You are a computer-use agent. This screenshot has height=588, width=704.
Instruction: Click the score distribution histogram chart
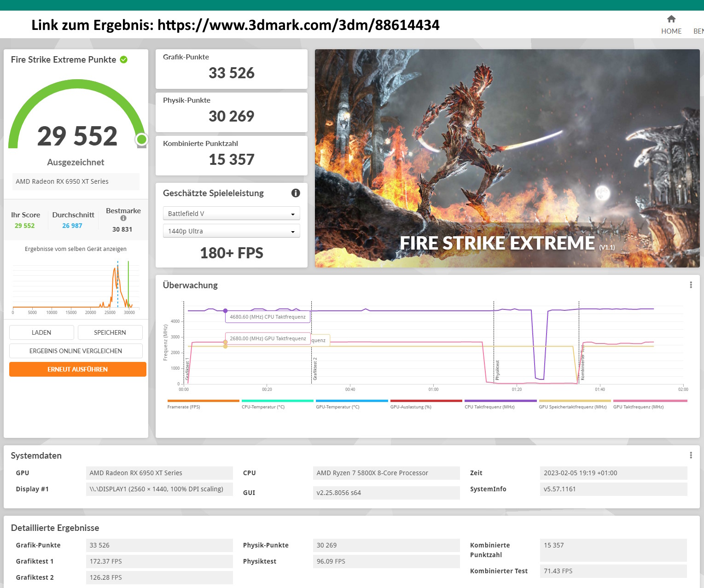(76, 285)
